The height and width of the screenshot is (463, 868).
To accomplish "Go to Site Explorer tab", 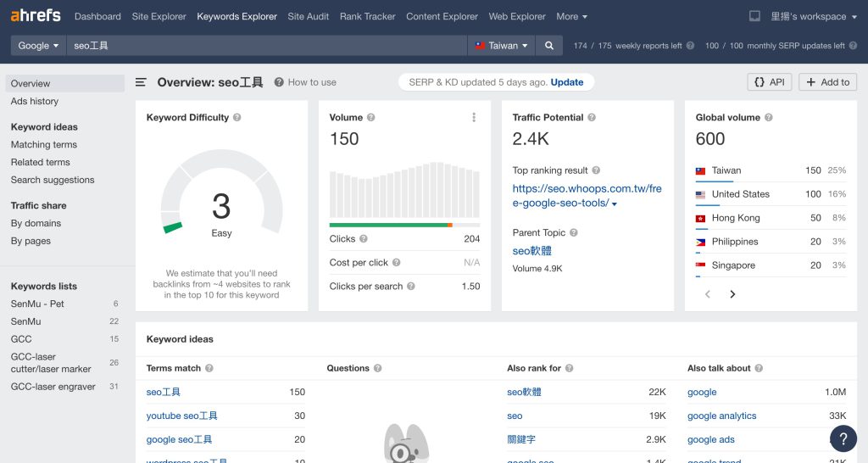I will pos(159,16).
